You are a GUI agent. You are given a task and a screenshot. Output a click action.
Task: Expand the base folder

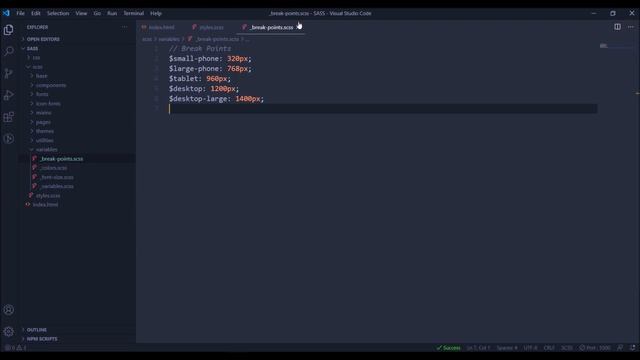[41, 76]
